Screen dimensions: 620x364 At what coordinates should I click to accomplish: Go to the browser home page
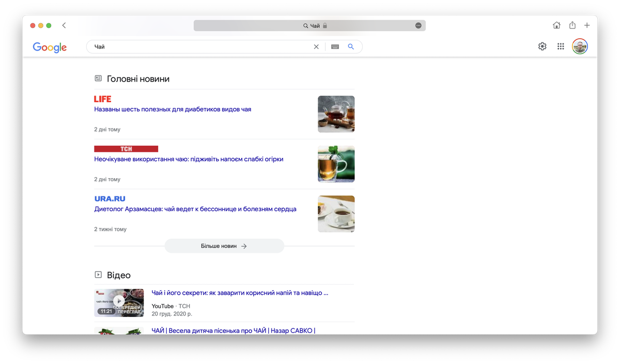click(556, 25)
